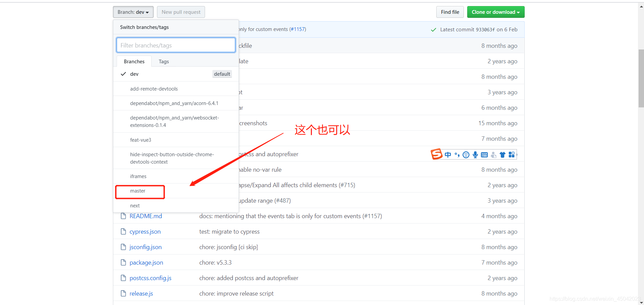Open Sogou account login person icon
This screenshot has height=305, width=644.
click(493, 155)
